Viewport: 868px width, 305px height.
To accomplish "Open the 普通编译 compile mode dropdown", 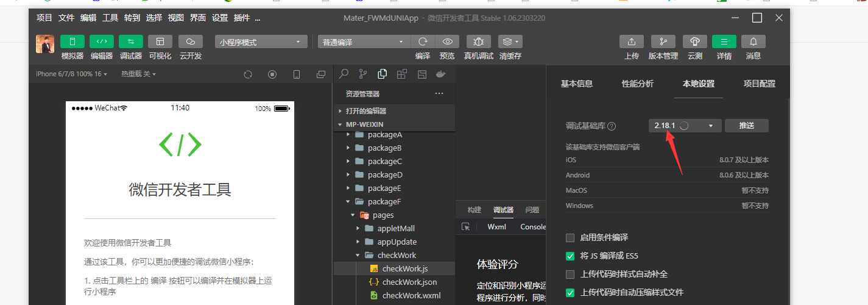I will [364, 42].
